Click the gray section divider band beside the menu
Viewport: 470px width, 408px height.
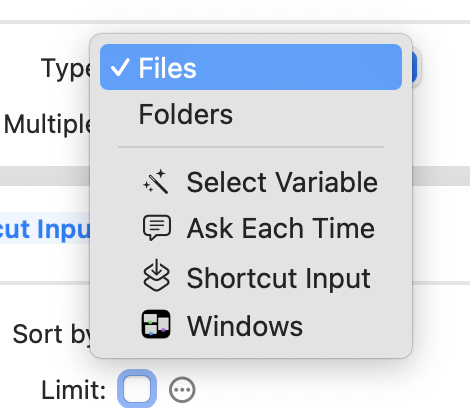441,176
